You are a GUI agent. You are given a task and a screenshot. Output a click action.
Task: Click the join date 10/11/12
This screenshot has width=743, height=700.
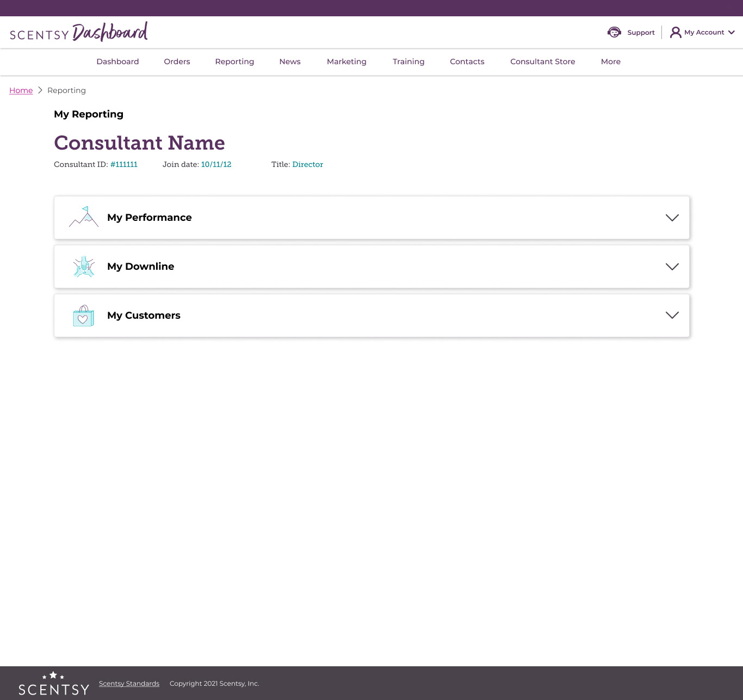click(216, 164)
